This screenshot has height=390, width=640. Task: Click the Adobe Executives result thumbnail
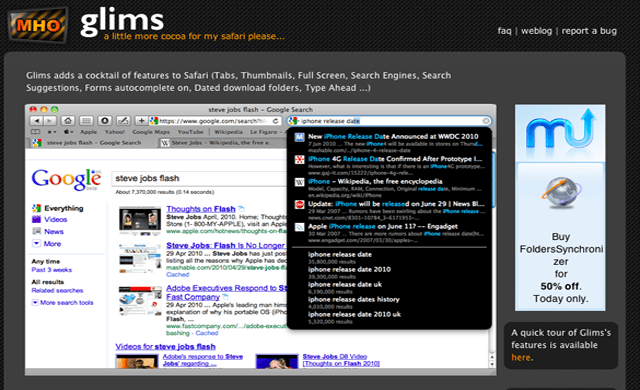140,301
